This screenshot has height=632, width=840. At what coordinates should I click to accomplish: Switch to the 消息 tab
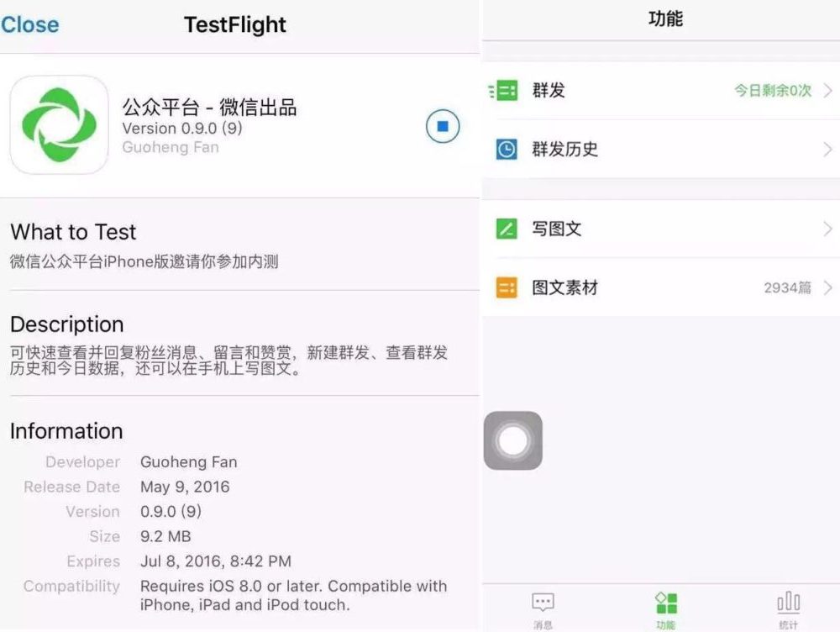click(543, 610)
